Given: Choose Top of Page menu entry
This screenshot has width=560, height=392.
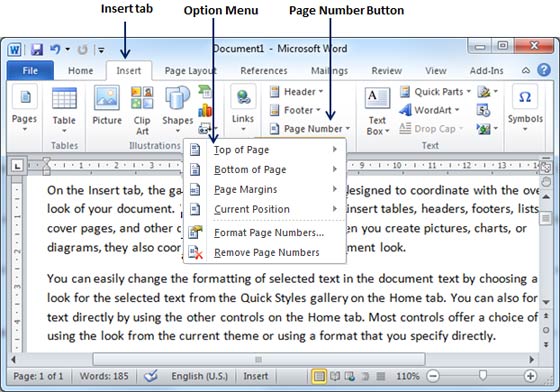Looking at the screenshot, I should 265,150.
